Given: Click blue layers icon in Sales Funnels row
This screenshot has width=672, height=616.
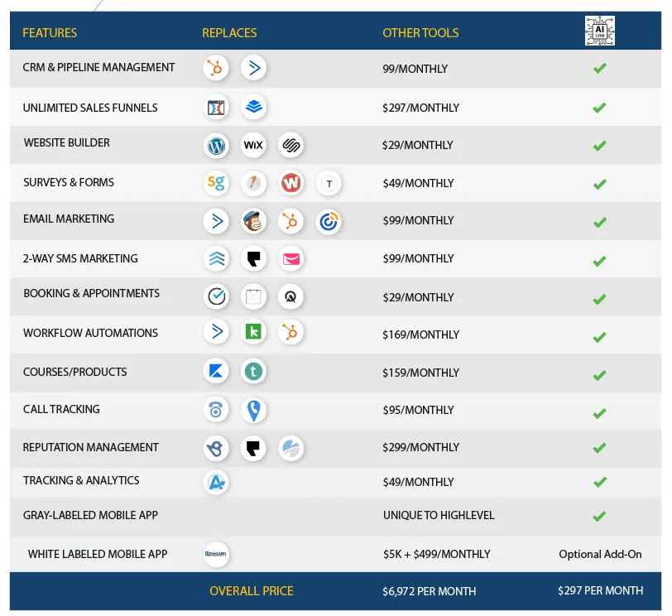Looking at the screenshot, I should point(253,106).
